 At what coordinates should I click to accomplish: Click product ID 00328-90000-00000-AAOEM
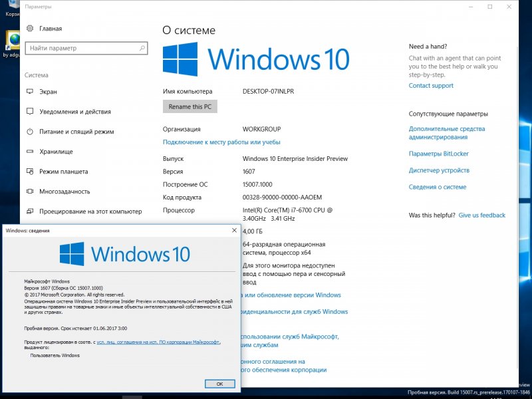click(x=282, y=198)
